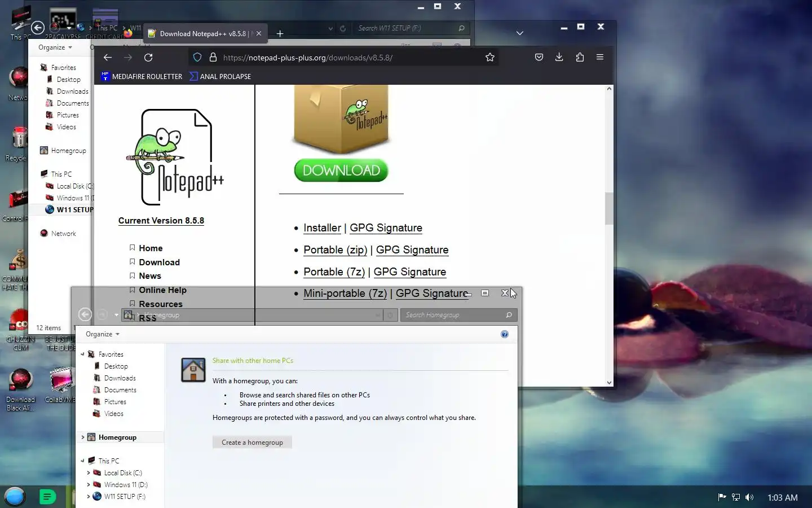
Task: Click Create a homegroup button
Action: pyautogui.click(x=252, y=443)
